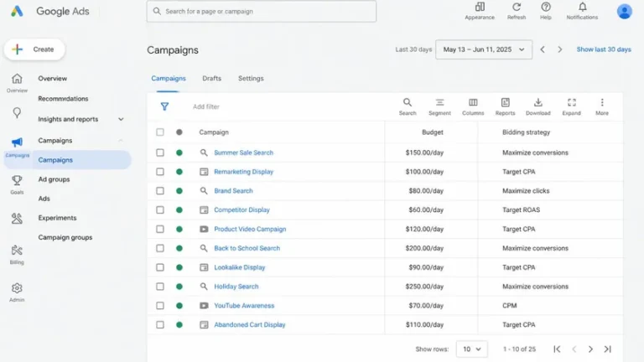644x362 pixels.
Task: Click the Google Ads logo
Action: [17, 11]
